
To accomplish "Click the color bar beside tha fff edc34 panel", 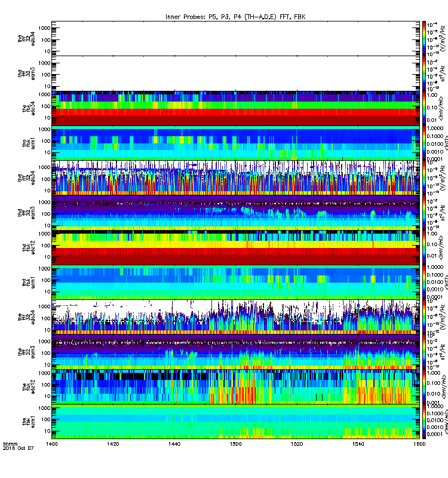I will pyautogui.click(x=424, y=38).
